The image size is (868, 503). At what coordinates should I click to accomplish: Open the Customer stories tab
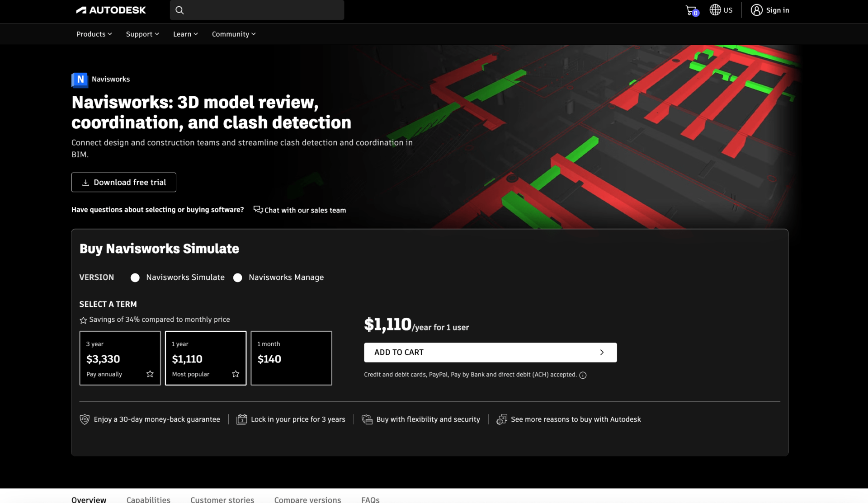coord(222,499)
